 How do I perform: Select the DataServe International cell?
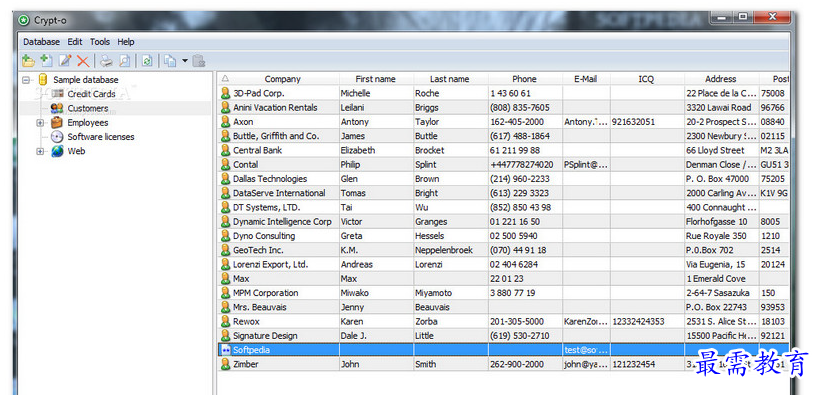point(279,193)
